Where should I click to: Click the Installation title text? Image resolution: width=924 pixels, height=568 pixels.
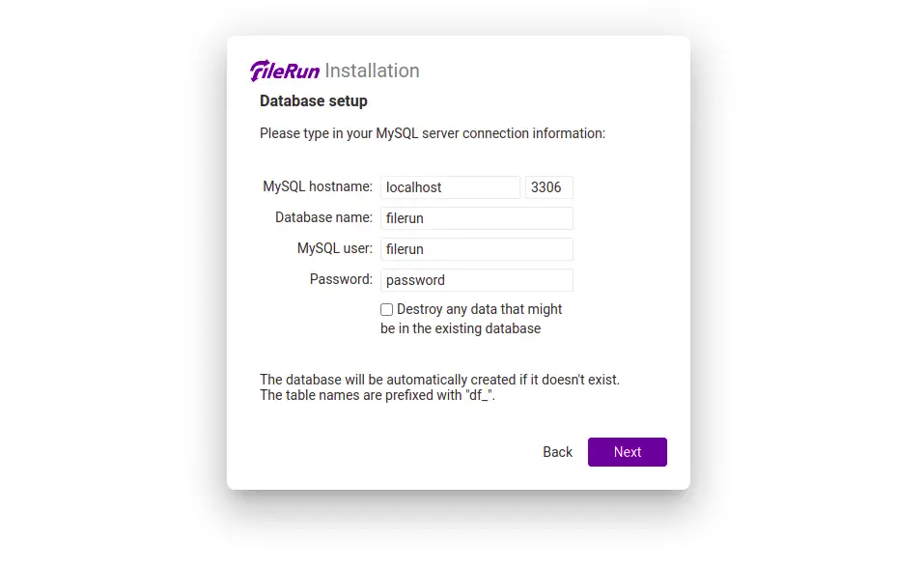coord(372,71)
